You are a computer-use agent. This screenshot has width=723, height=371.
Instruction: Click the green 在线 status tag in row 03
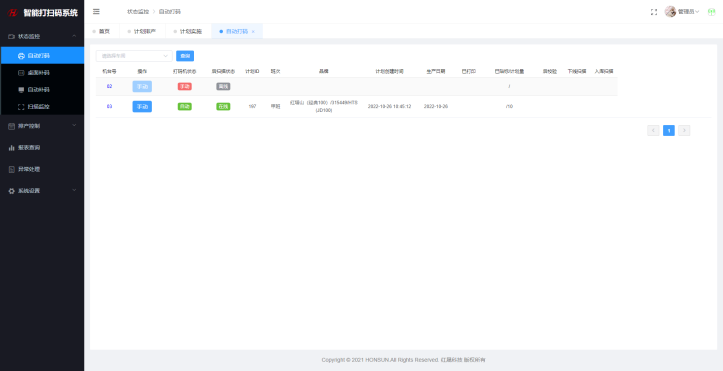pos(223,106)
